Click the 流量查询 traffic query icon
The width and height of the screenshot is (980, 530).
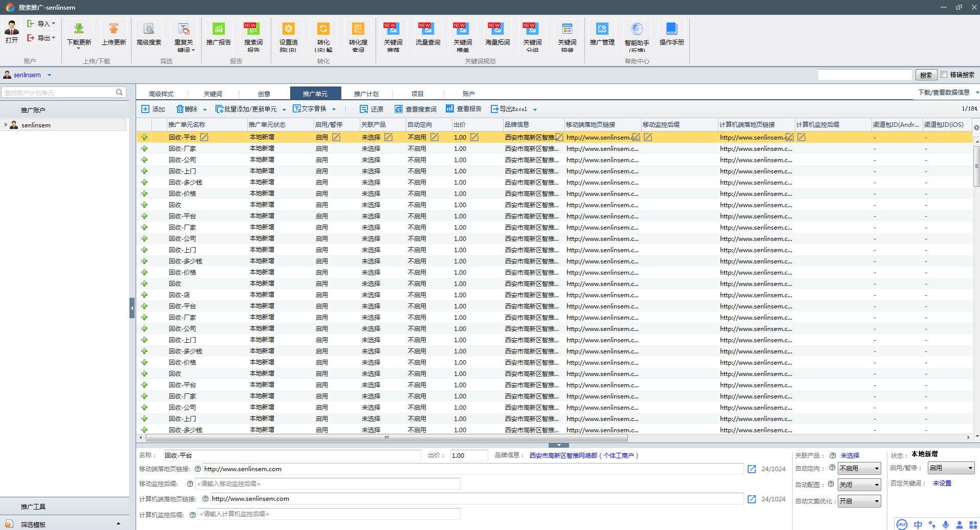pyautogui.click(x=427, y=30)
